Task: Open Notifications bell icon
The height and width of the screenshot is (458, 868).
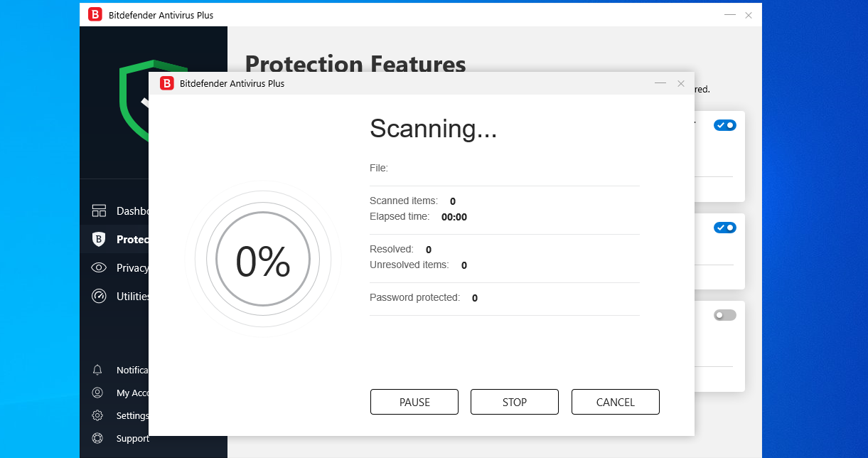Action: tap(98, 370)
